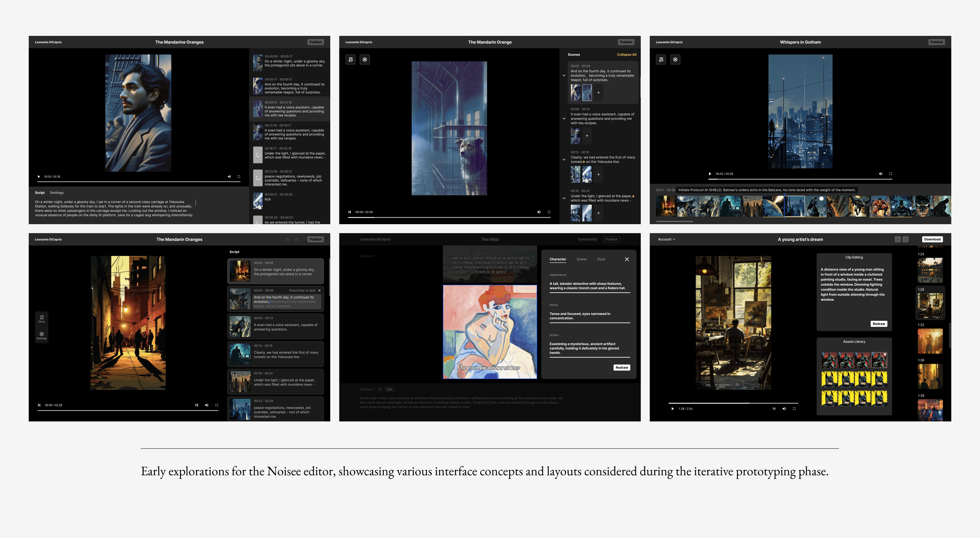Select the Character tab in The Mist
Image resolution: width=980 pixels, height=538 pixels.
tap(558, 259)
